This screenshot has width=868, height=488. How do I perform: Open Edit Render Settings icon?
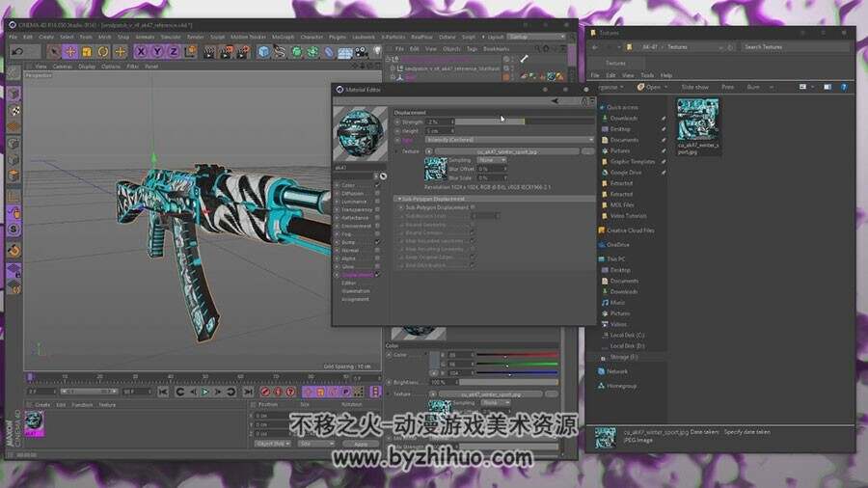click(x=243, y=52)
